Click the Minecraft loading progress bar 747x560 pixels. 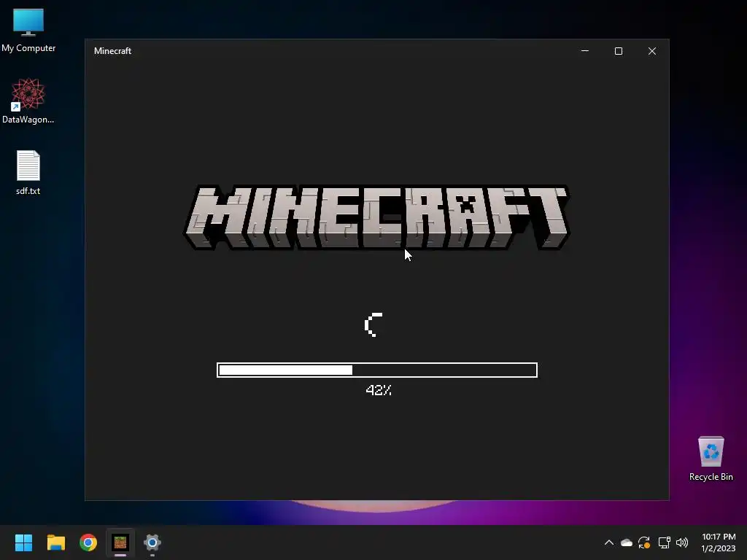click(x=377, y=370)
